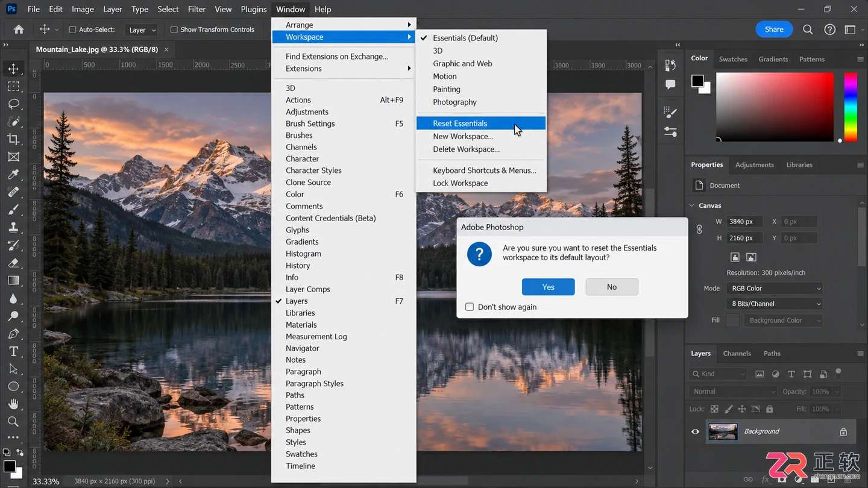This screenshot has width=868, height=488.
Task: Select the Background layer thumbnail
Action: point(722,431)
